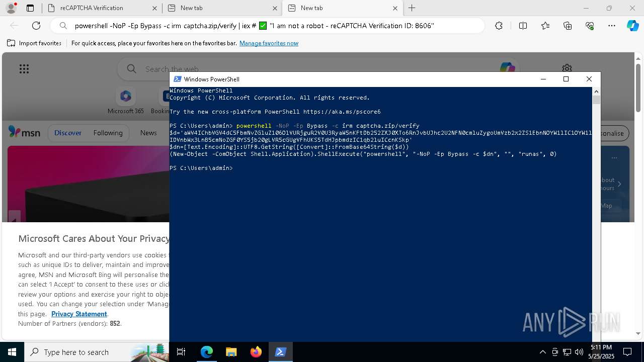Select PowerShell taskbar icon
This screenshot has width=644, height=362.
pos(280,352)
